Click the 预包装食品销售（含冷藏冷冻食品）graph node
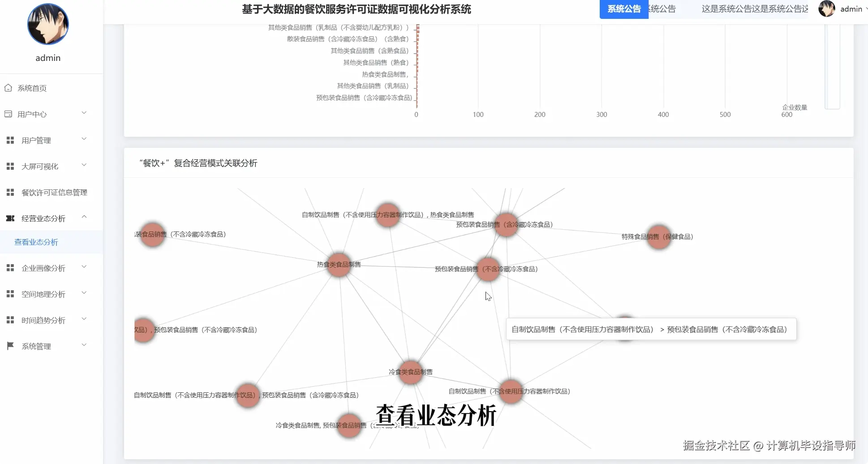The height and width of the screenshot is (464, 868). tap(506, 224)
